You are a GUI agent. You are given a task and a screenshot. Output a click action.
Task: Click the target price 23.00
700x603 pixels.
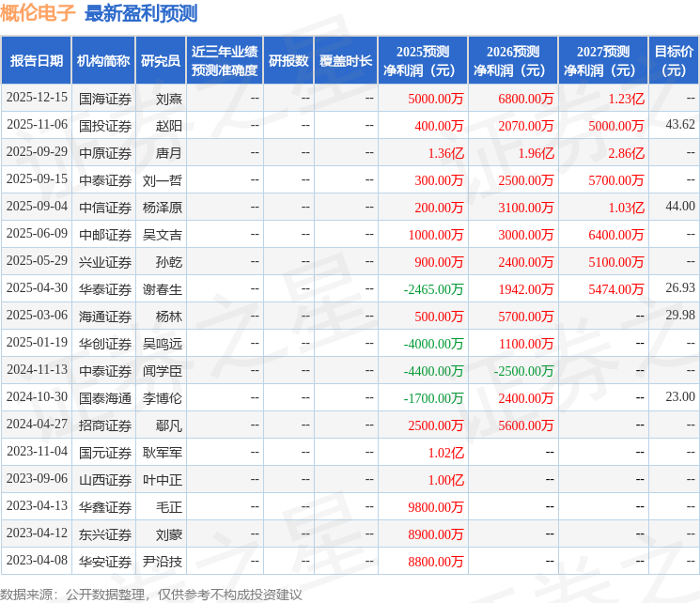[680, 396]
